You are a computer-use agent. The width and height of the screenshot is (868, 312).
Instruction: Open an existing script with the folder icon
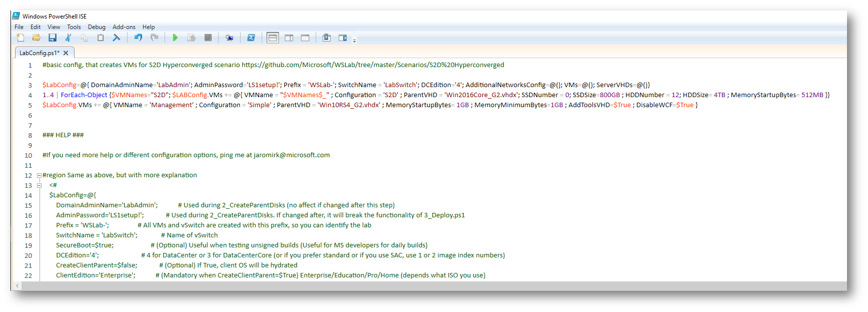(37, 38)
